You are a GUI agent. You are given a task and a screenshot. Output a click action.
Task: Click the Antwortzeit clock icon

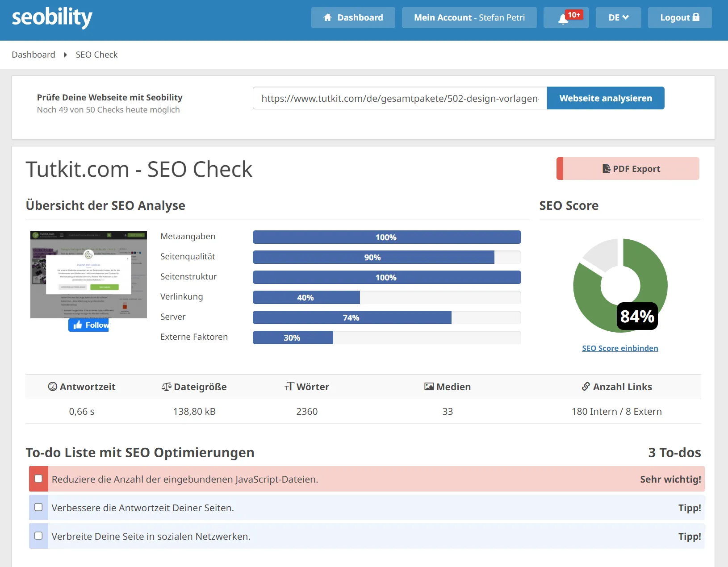pos(53,387)
